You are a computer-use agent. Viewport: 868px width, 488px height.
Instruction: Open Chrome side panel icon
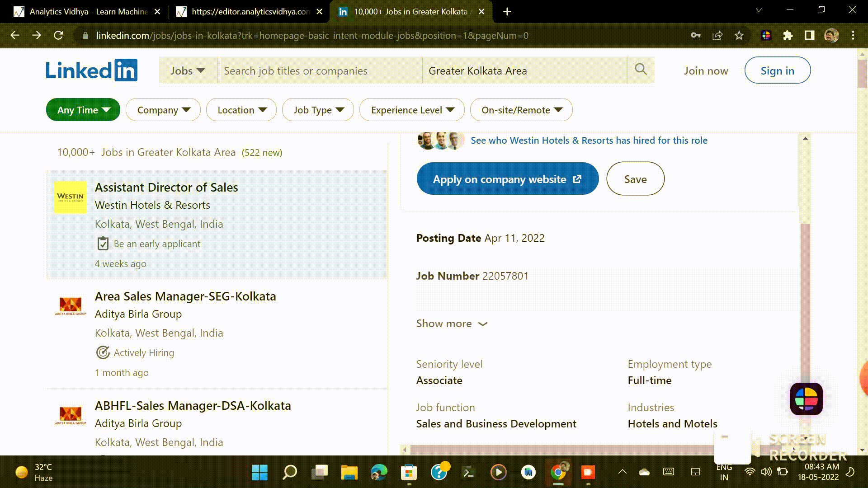pyautogui.click(x=810, y=35)
